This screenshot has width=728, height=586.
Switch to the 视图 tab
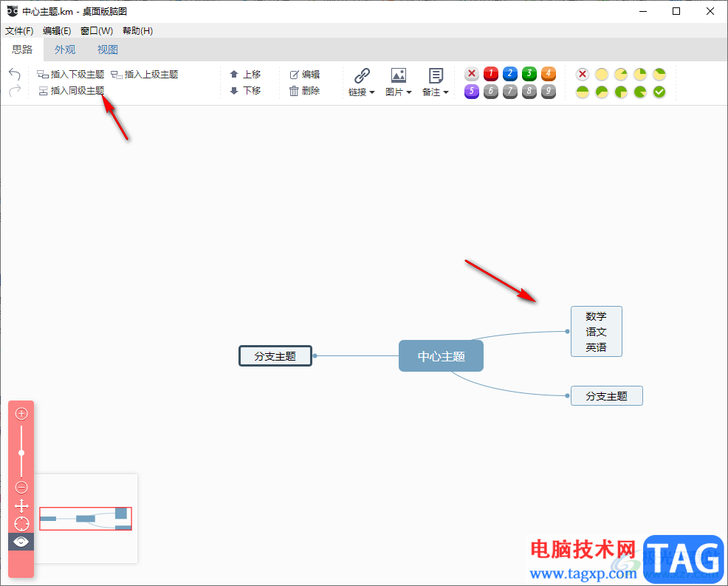[107, 50]
